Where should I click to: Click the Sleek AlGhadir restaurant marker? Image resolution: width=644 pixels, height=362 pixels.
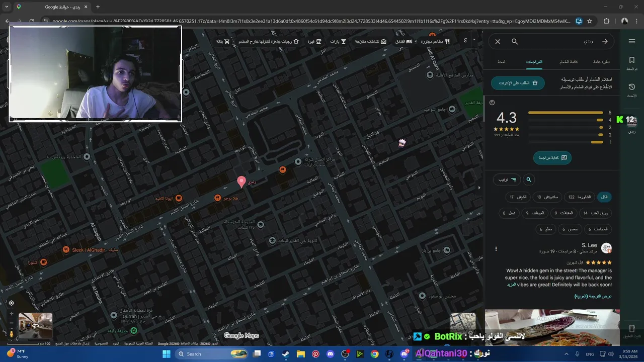[66, 250]
